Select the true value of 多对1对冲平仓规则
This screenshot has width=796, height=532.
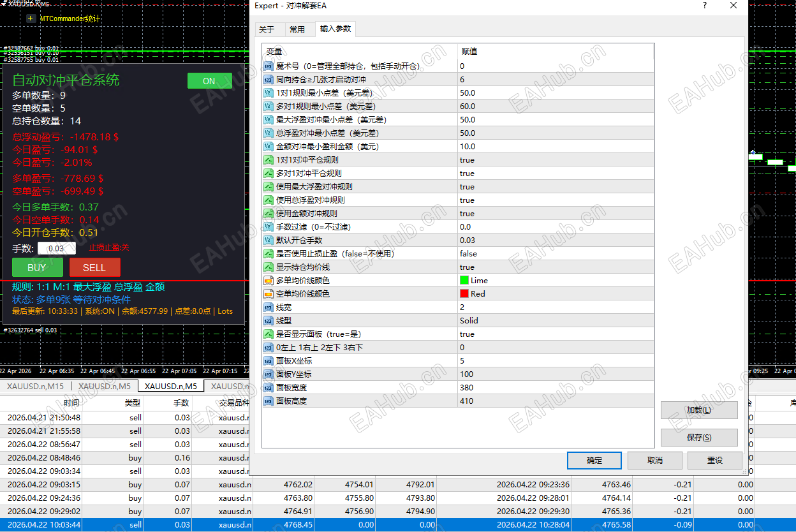click(x=467, y=173)
